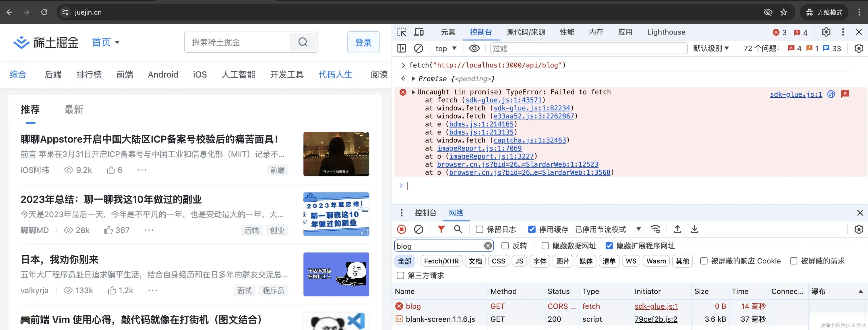
Task: Click the browser back arrow
Action: [x=9, y=12]
